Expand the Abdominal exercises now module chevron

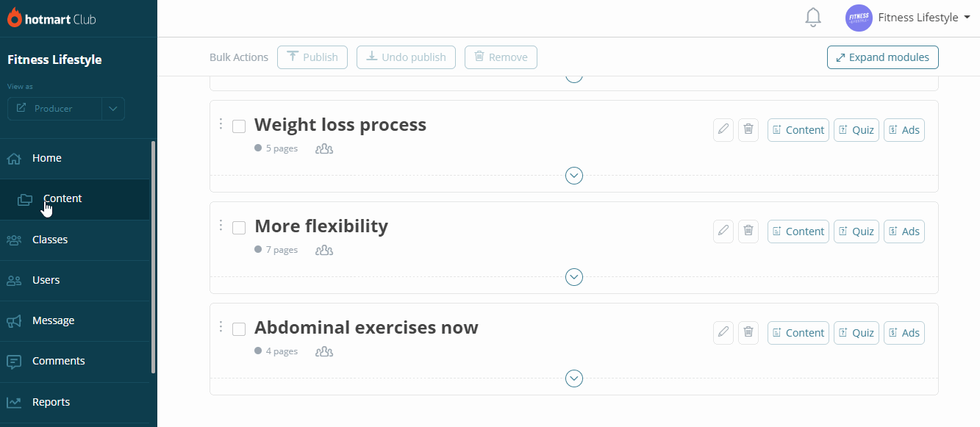[x=574, y=378]
